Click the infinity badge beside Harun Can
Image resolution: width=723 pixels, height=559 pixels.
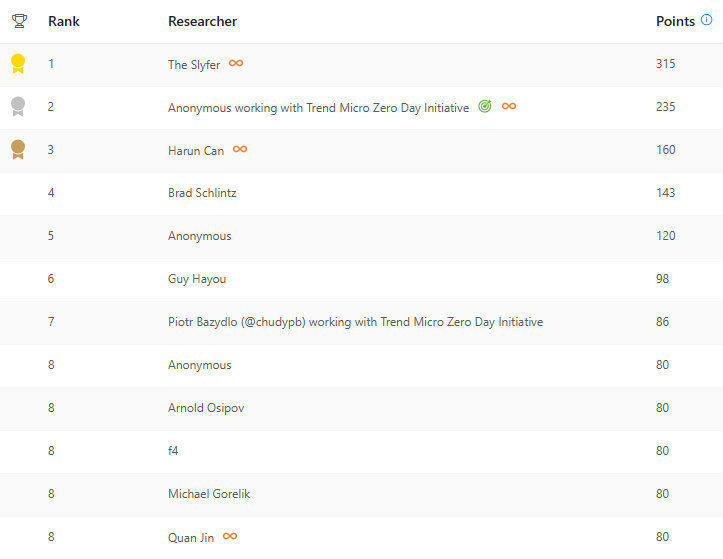click(x=240, y=150)
